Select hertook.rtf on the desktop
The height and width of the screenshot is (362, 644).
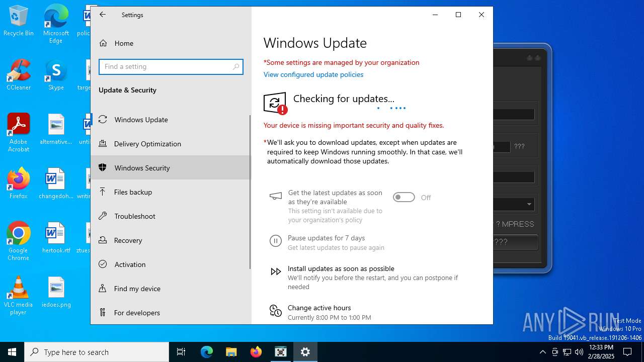pyautogui.click(x=56, y=238)
